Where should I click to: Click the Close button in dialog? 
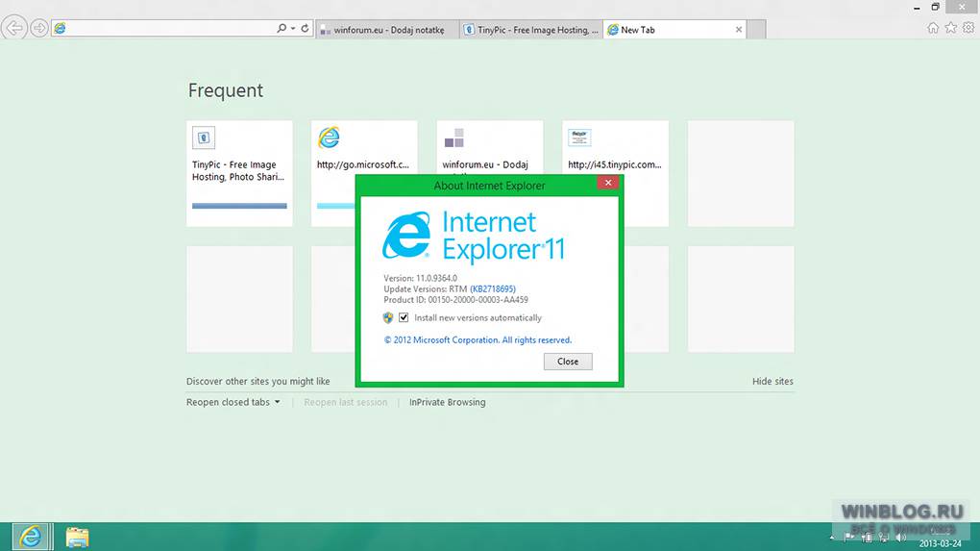[568, 362]
